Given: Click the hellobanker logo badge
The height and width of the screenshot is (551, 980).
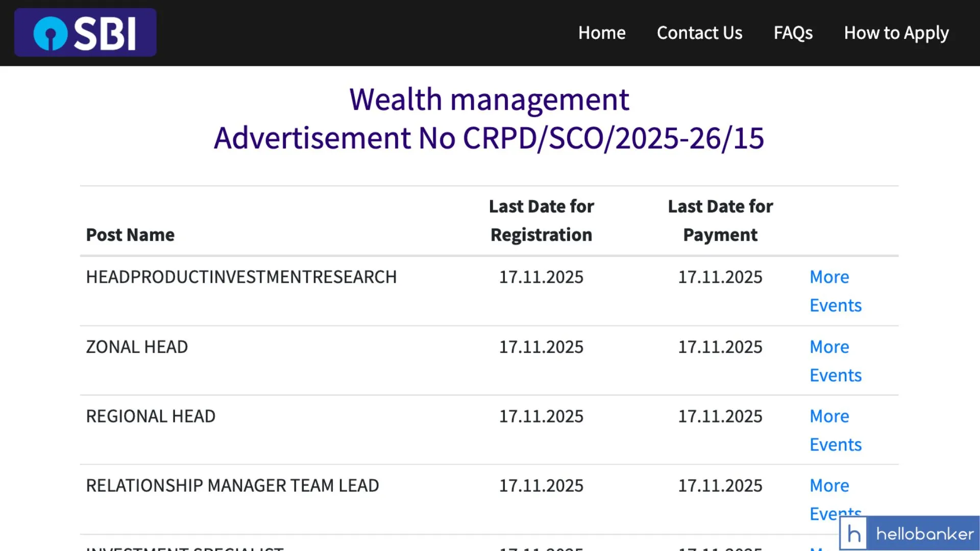Looking at the screenshot, I should tap(910, 534).
